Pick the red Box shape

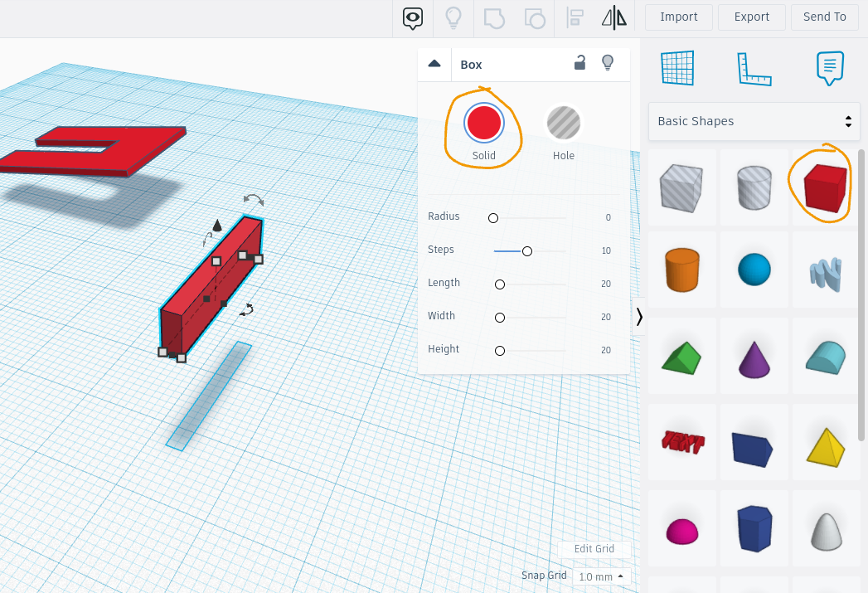tap(826, 187)
